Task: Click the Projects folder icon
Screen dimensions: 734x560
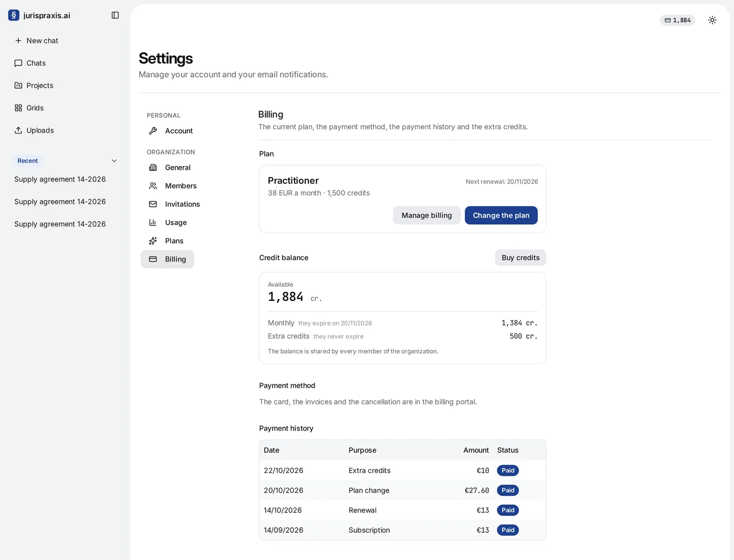Action: click(x=18, y=85)
